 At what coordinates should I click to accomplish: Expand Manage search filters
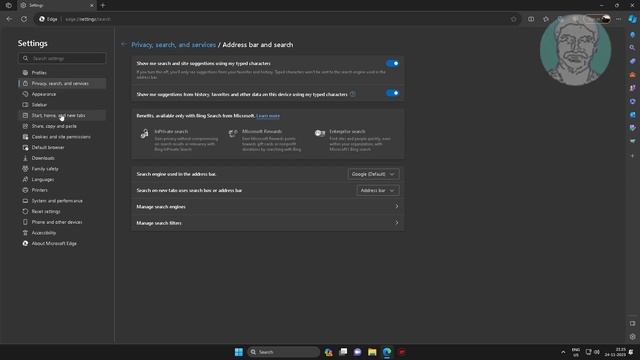click(x=268, y=223)
